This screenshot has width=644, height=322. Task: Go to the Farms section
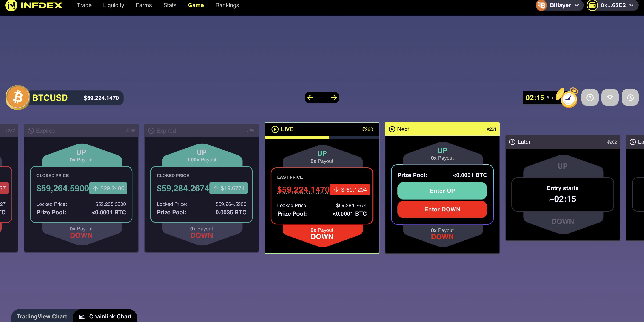144,5
